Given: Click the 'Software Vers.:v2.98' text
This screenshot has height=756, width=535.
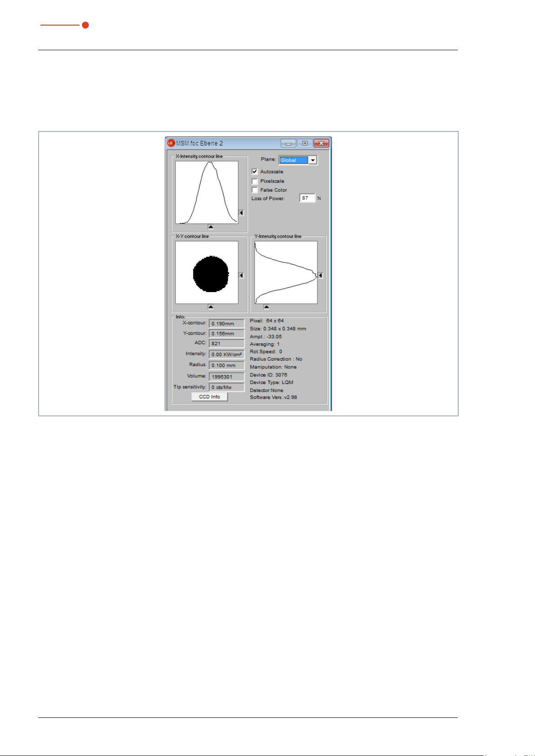Looking at the screenshot, I should 273,397.
